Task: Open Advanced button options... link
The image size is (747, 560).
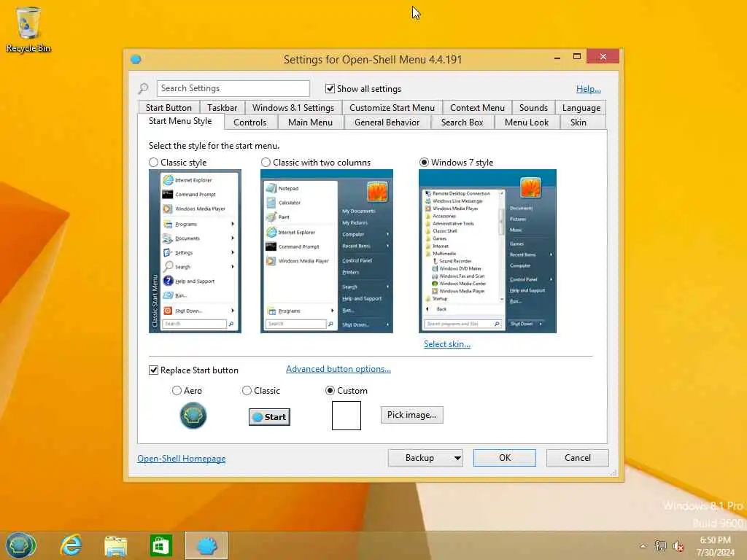Action: (x=338, y=369)
